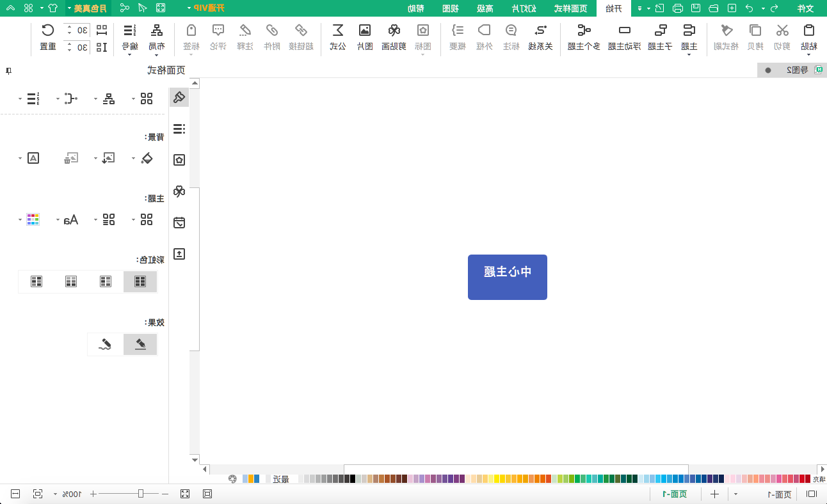The image size is (827, 504).
Task: Click the 重置 reset icon
Action: 48,30
